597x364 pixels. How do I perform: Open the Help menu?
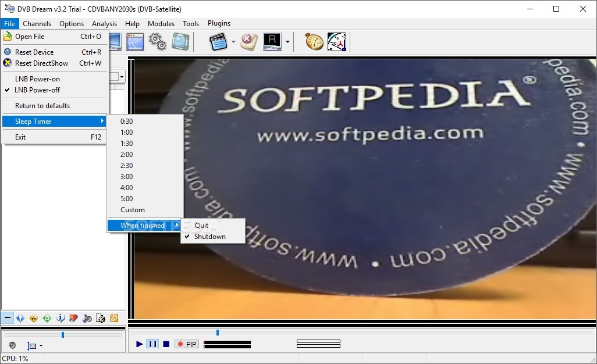click(132, 24)
